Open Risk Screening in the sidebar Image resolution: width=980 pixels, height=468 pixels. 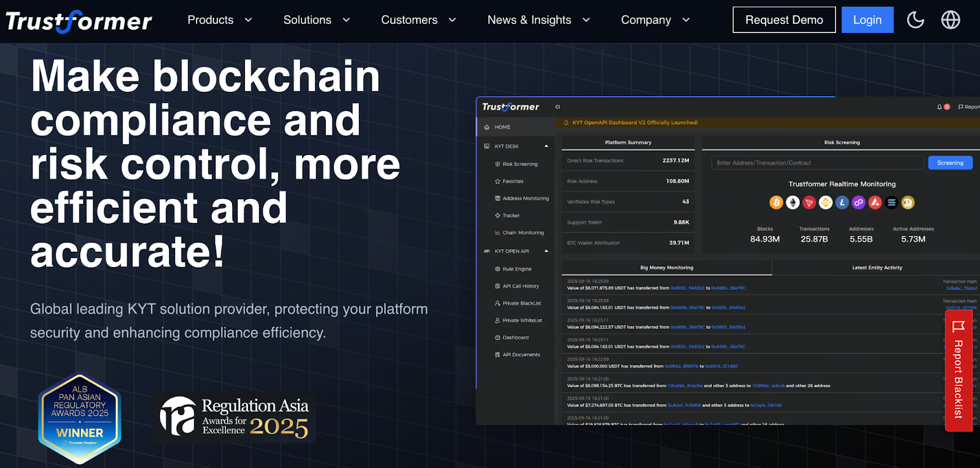click(516, 164)
